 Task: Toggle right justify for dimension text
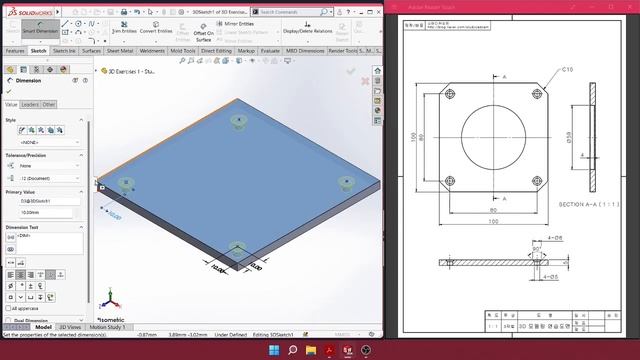coord(31,275)
